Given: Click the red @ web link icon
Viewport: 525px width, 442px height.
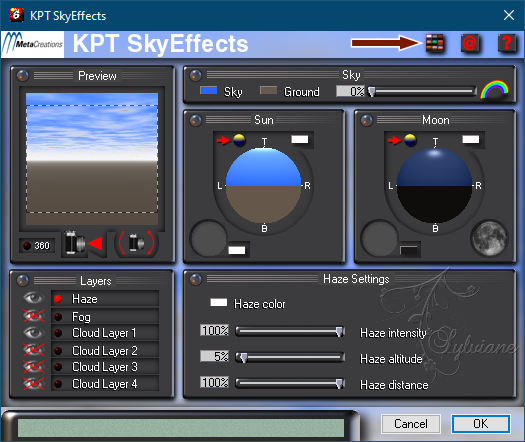Looking at the screenshot, I should coord(470,44).
